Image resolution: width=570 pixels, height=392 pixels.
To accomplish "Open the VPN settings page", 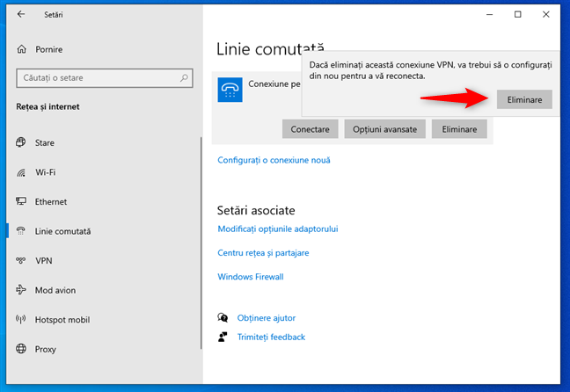I will [44, 261].
